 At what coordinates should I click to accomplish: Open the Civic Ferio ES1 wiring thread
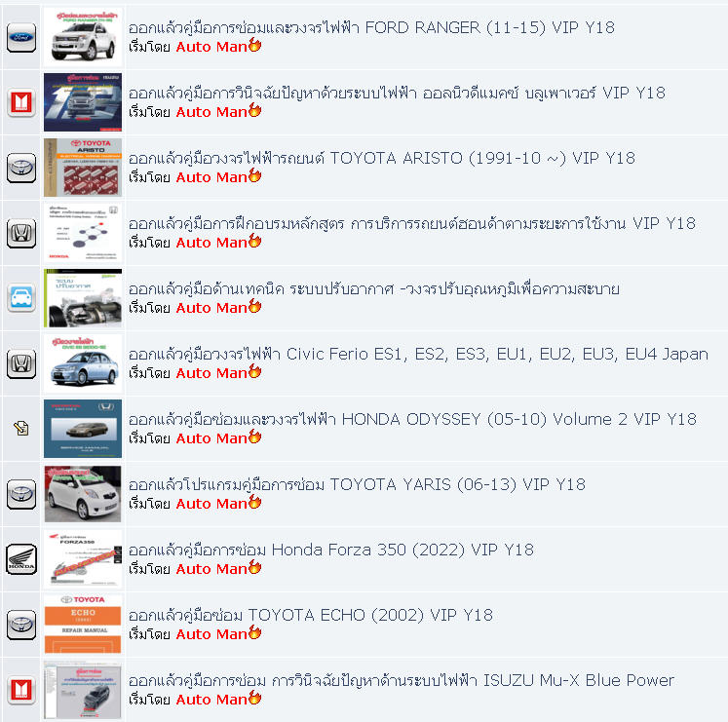click(x=418, y=355)
